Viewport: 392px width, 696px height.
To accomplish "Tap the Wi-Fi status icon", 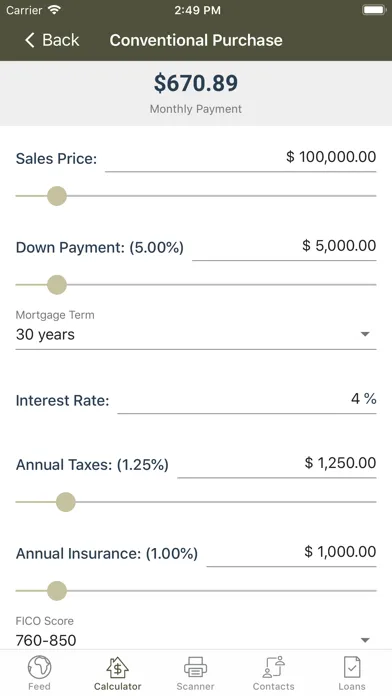I will 54,10.
